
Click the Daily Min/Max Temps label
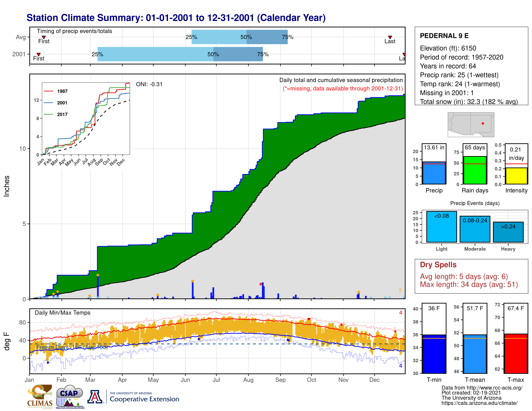(x=62, y=313)
